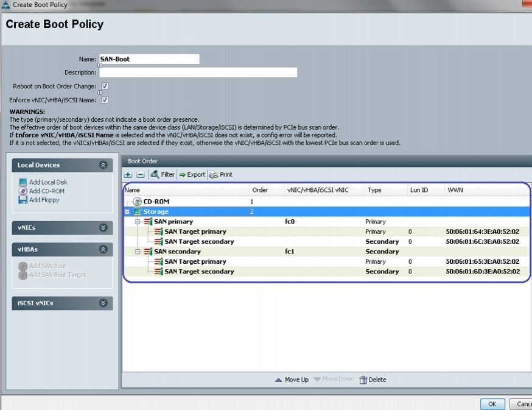The height and width of the screenshot is (410, 532).
Task: Click the collapse-all minus icon in Boot Order toolbar
Action: (140, 175)
